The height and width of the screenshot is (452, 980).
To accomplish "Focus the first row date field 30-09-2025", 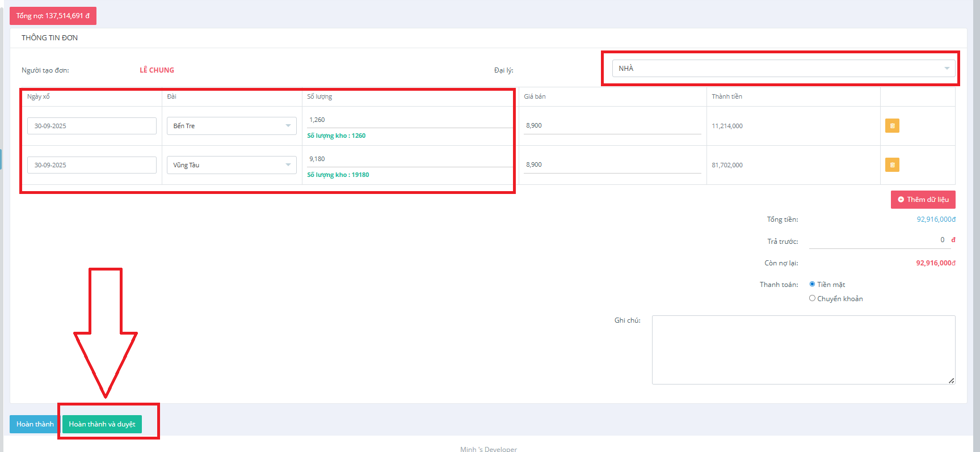I will tap(91, 126).
